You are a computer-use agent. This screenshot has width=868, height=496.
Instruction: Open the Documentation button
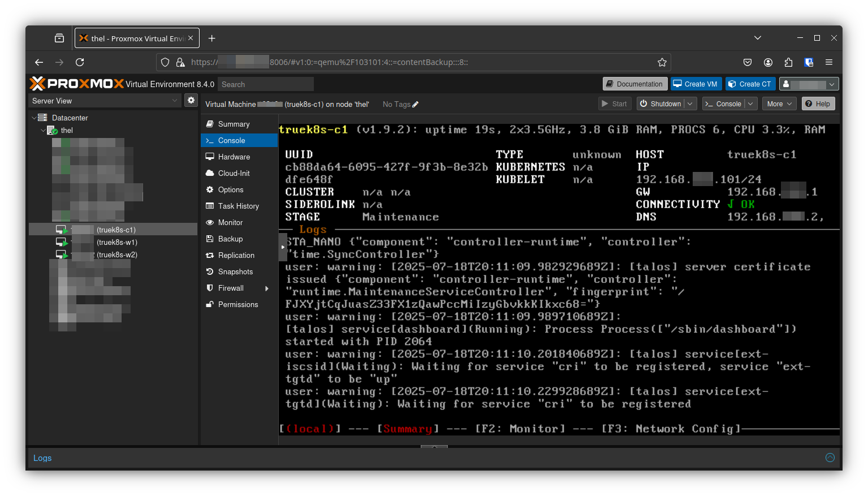[x=634, y=84]
